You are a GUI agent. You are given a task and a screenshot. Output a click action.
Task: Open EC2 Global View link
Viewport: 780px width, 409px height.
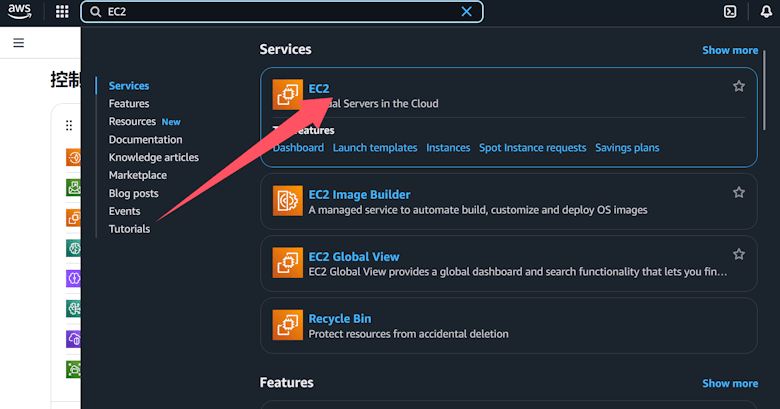click(354, 257)
